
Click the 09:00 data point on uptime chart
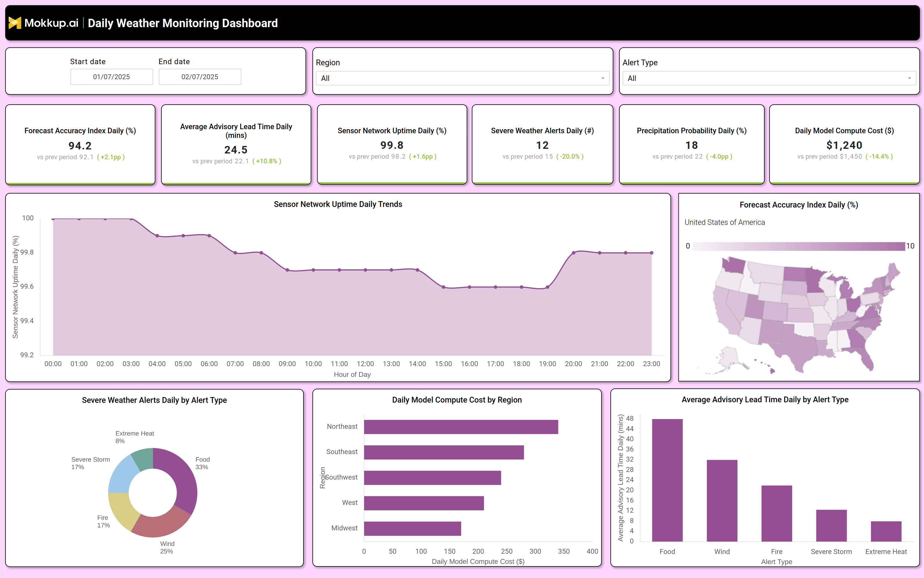pos(288,270)
